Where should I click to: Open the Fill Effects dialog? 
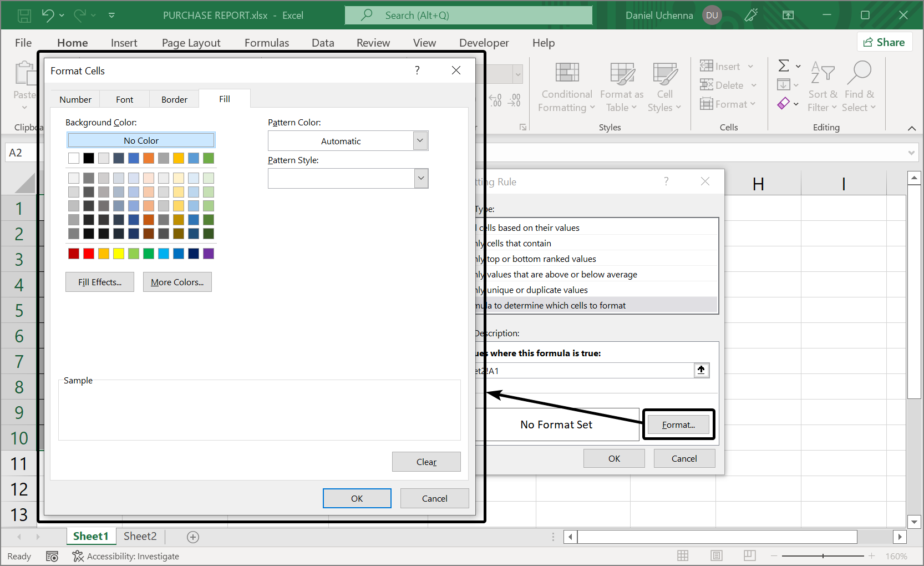100,282
